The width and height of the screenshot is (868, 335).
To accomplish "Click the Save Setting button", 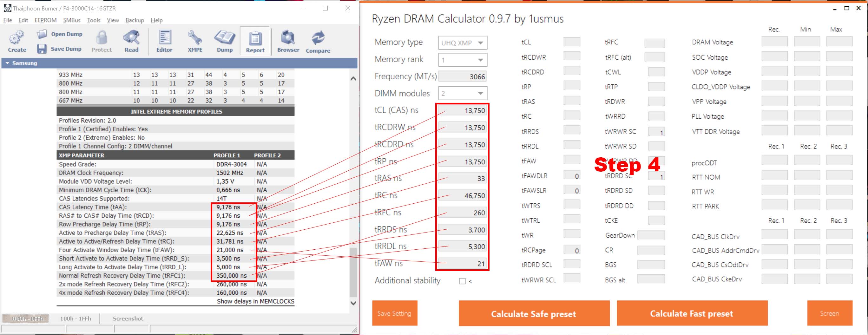I will click(395, 313).
